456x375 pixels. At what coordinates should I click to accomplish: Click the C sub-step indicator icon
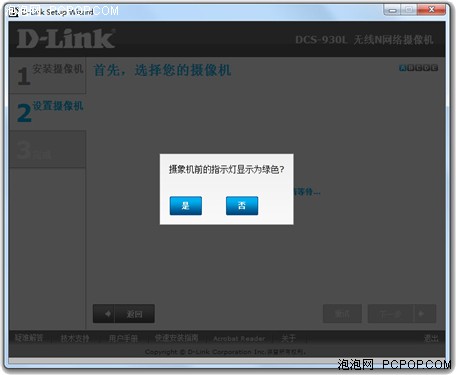(418, 68)
